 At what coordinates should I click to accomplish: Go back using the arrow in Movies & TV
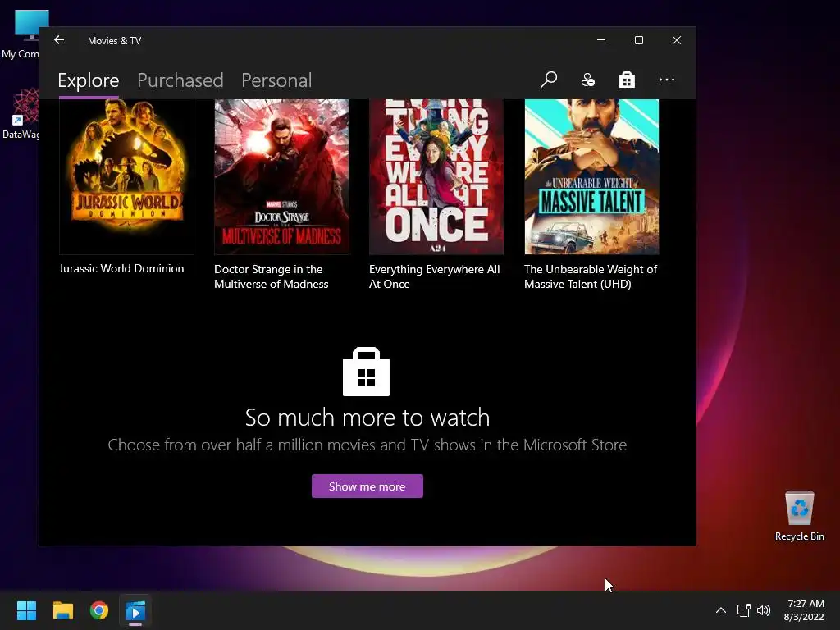click(x=59, y=40)
